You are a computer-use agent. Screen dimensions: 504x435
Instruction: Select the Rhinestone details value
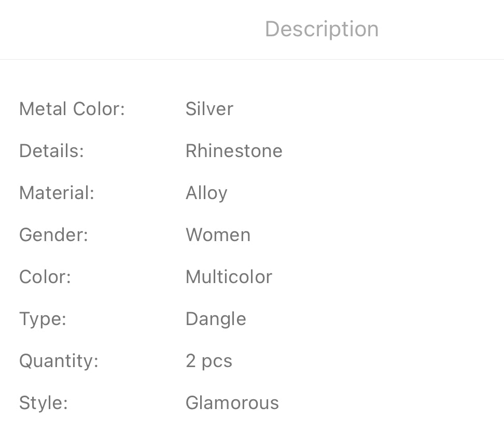tap(234, 151)
